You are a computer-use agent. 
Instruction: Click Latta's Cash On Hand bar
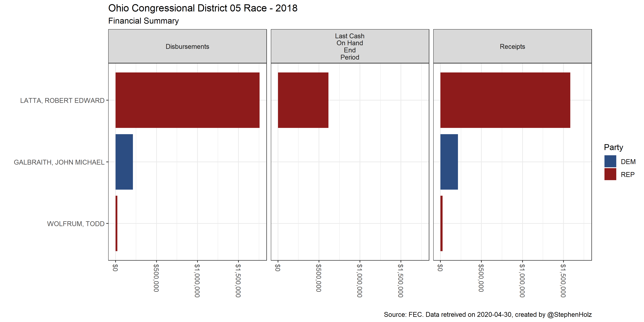[303, 100]
